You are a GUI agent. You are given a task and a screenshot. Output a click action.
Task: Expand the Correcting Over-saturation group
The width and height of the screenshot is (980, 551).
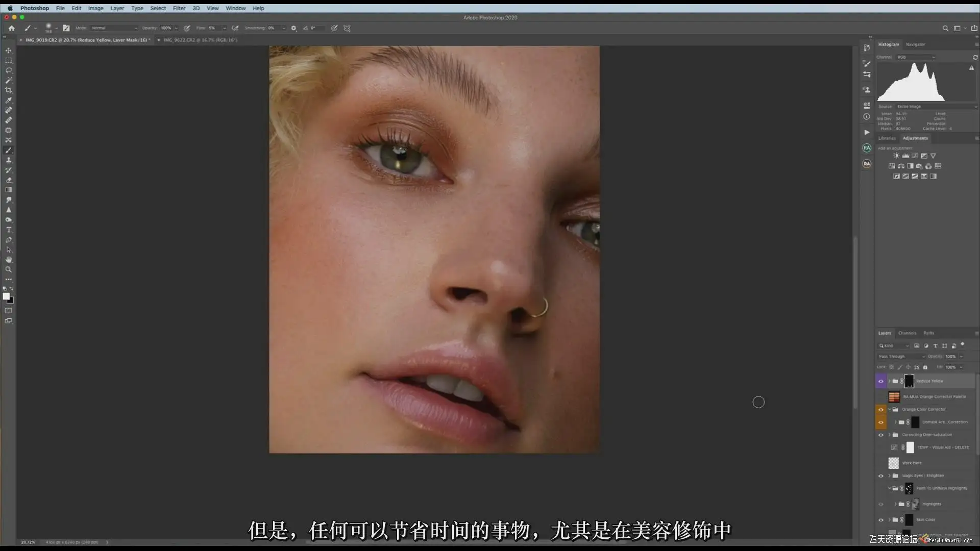(890, 435)
